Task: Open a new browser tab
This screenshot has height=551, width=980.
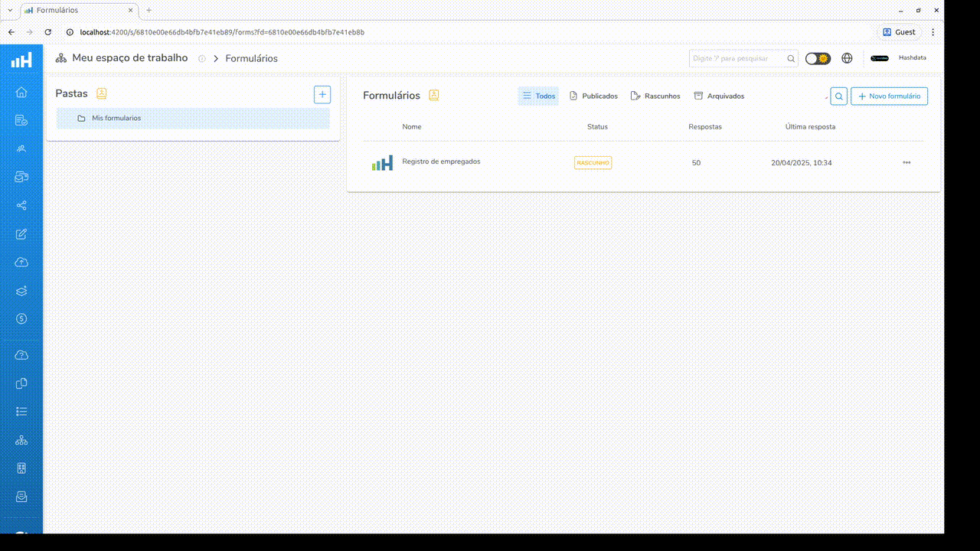Action: (x=149, y=10)
